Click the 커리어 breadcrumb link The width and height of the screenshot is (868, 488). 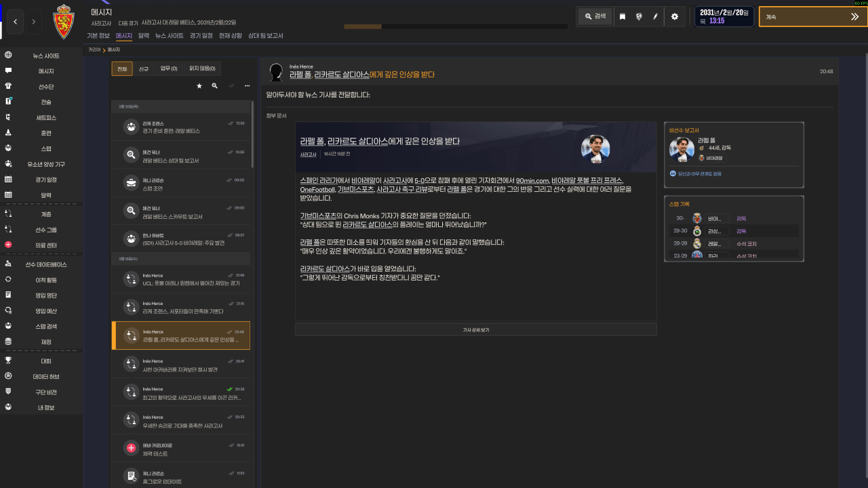(94, 50)
